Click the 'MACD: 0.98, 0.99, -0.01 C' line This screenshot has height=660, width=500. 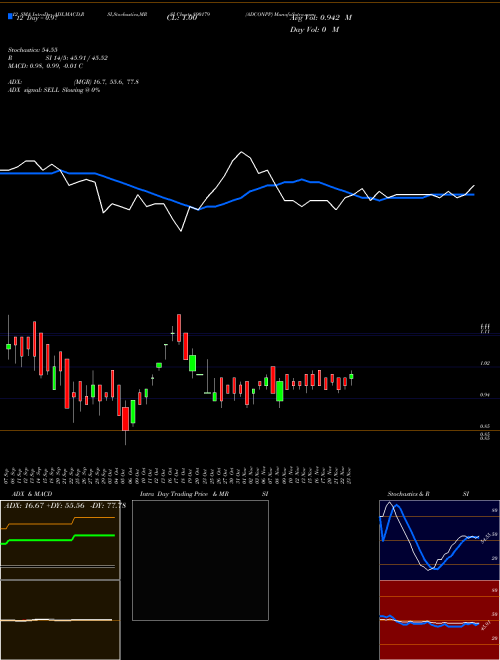(x=45, y=66)
